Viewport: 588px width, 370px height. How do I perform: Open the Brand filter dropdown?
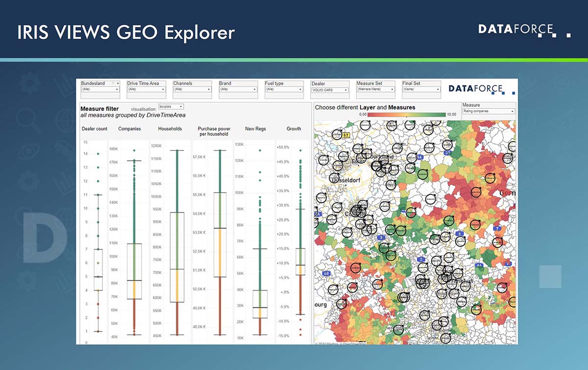[x=238, y=90]
